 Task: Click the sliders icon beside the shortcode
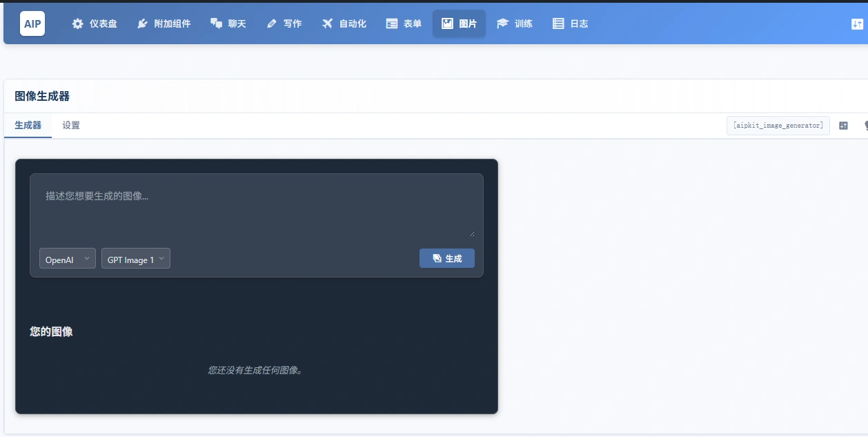[843, 126]
